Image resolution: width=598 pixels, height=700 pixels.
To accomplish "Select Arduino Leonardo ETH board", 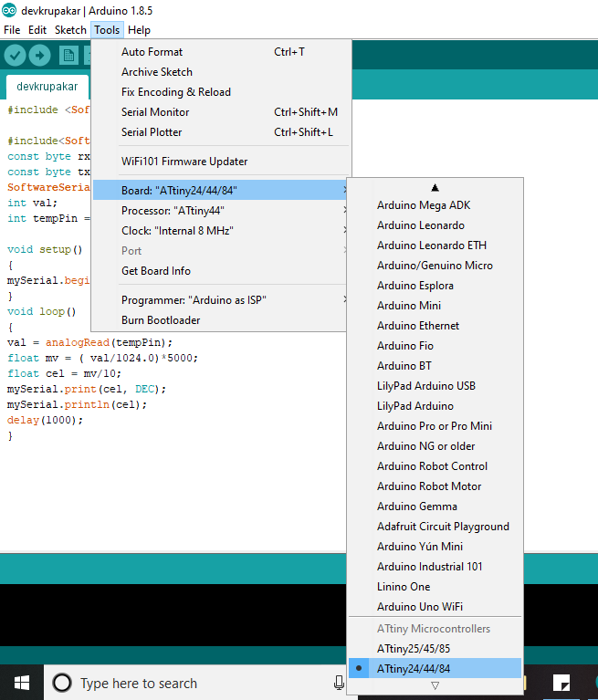I will pyautogui.click(x=435, y=246).
